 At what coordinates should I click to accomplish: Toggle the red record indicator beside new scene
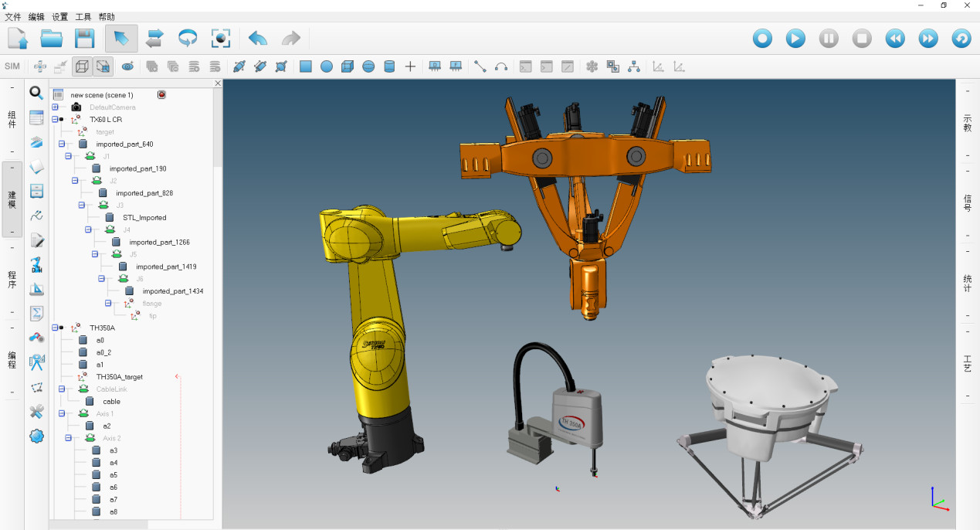pos(161,94)
